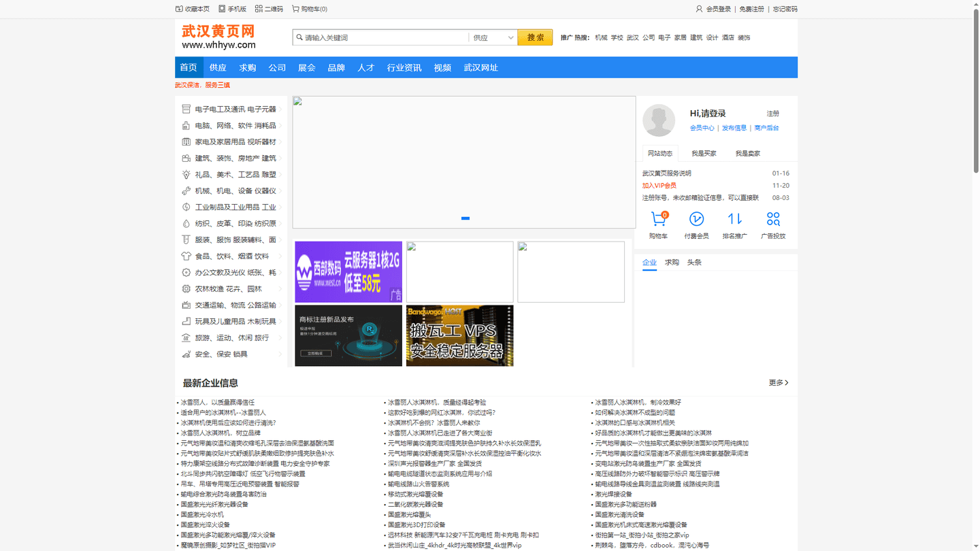Screen dimensions: 980x551
Task: Go to the 首页 nav item
Action: pos(189,67)
